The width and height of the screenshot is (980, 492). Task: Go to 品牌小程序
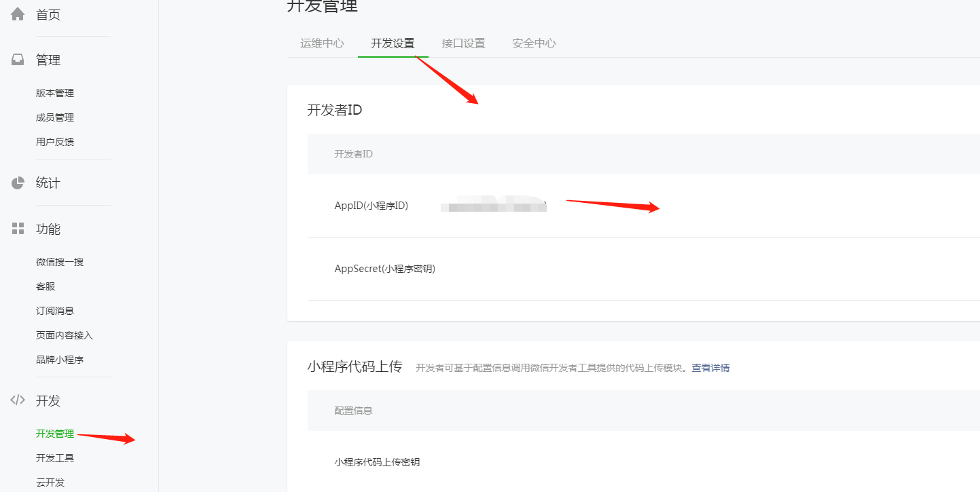point(60,360)
